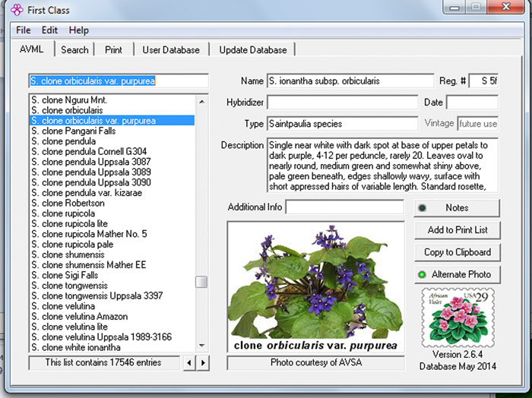Select 'S. clone shumensis Mather EE'

tap(112, 265)
